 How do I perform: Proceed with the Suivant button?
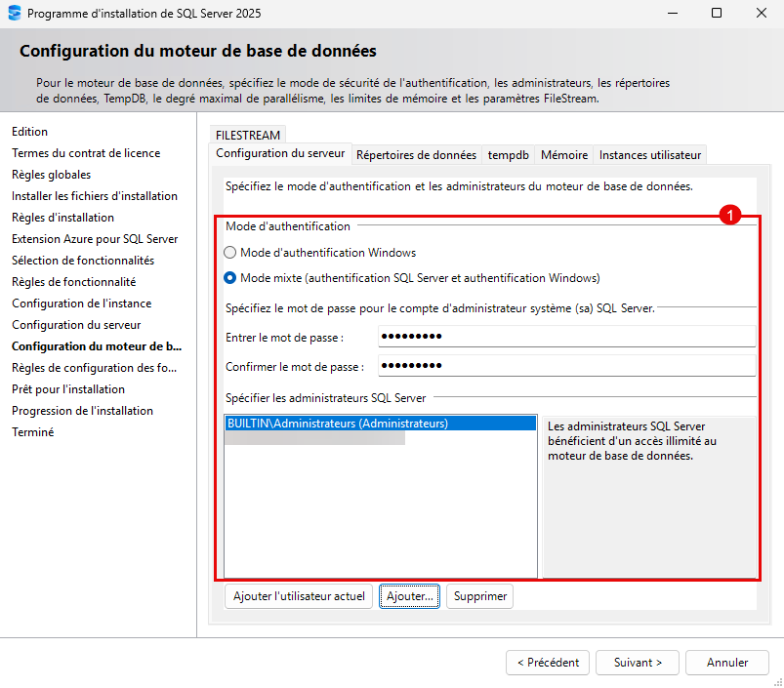[638, 663]
